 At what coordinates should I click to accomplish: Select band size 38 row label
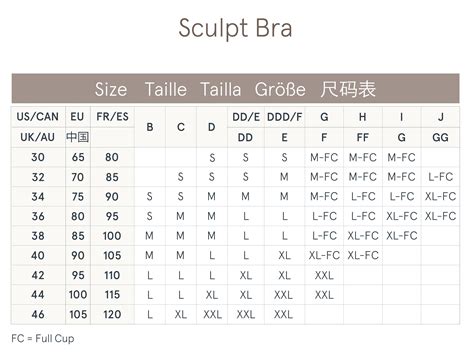(38, 236)
